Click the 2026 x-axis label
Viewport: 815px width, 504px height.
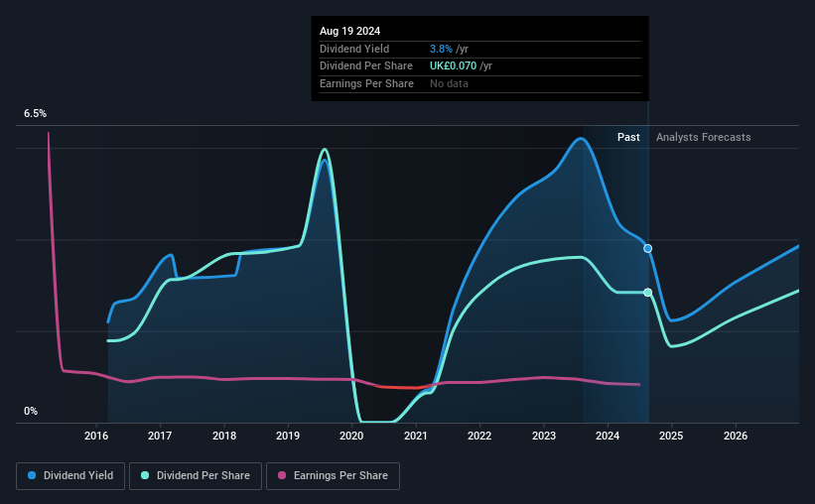coord(736,436)
